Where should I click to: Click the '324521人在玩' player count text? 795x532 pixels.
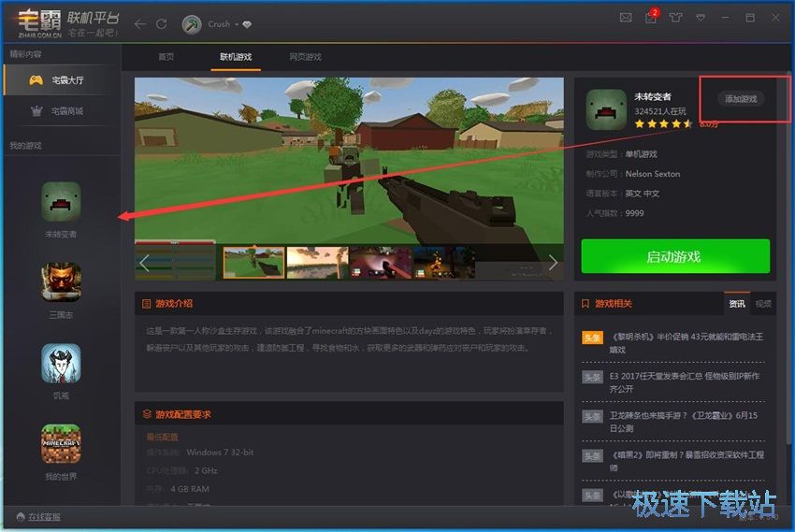(660, 111)
